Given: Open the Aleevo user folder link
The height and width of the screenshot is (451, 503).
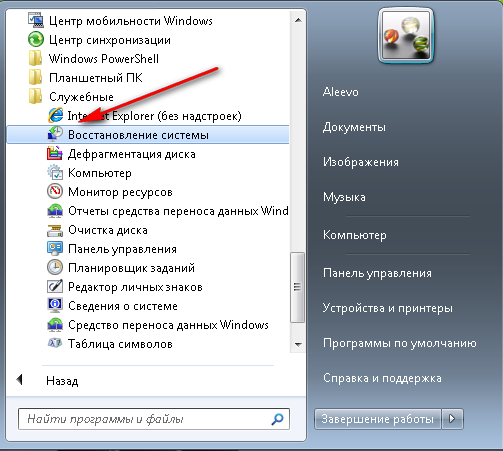Looking at the screenshot, I should point(341,92).
